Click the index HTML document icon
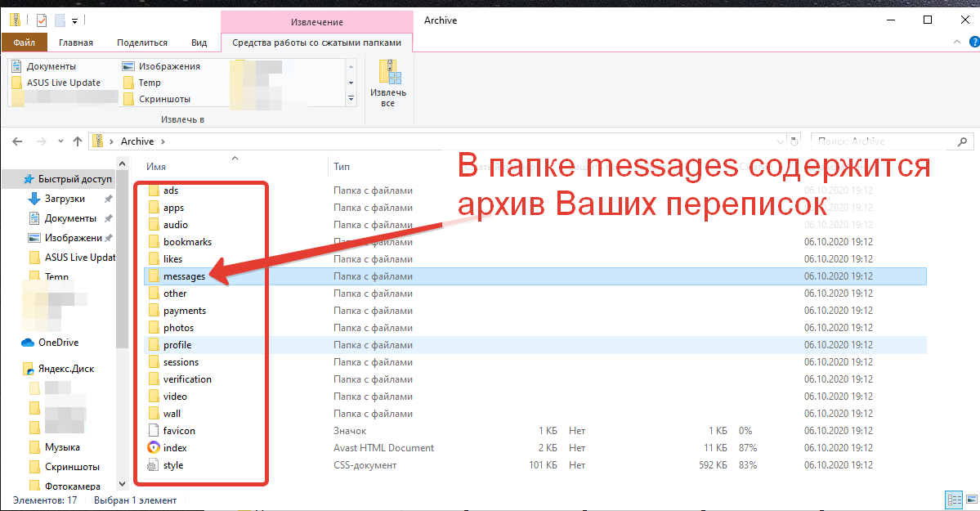The height and width of the screenshot is (511, 980). click(154, 448)
